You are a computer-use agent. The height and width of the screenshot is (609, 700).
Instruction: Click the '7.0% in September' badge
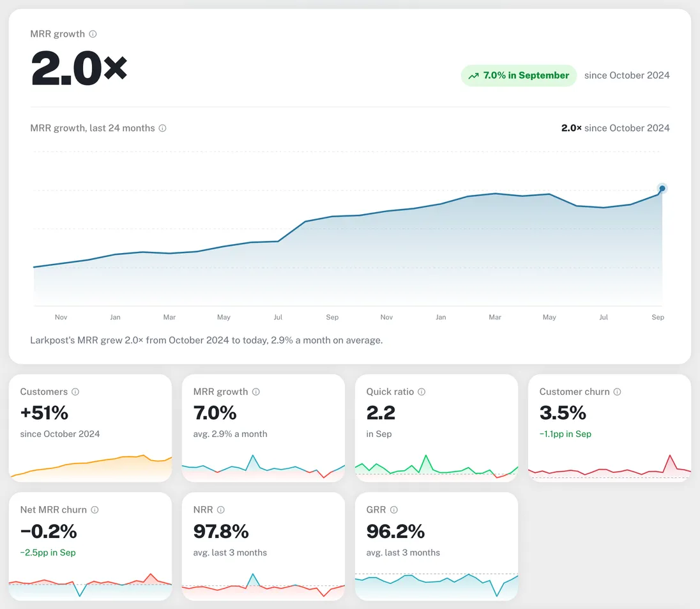[519, 75]
